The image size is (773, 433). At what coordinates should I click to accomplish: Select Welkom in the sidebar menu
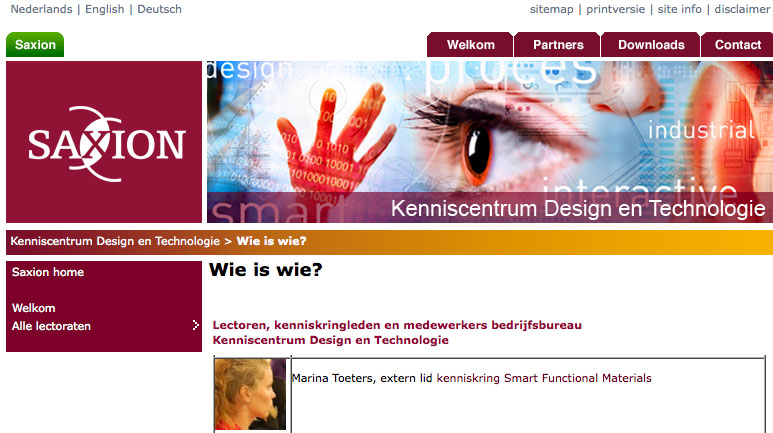34,308
